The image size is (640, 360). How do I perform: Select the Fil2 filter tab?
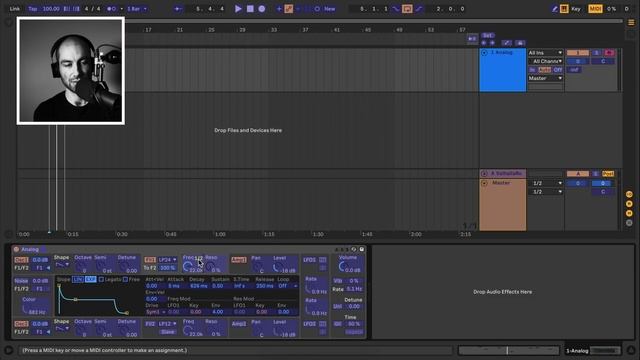coord(150,324)
